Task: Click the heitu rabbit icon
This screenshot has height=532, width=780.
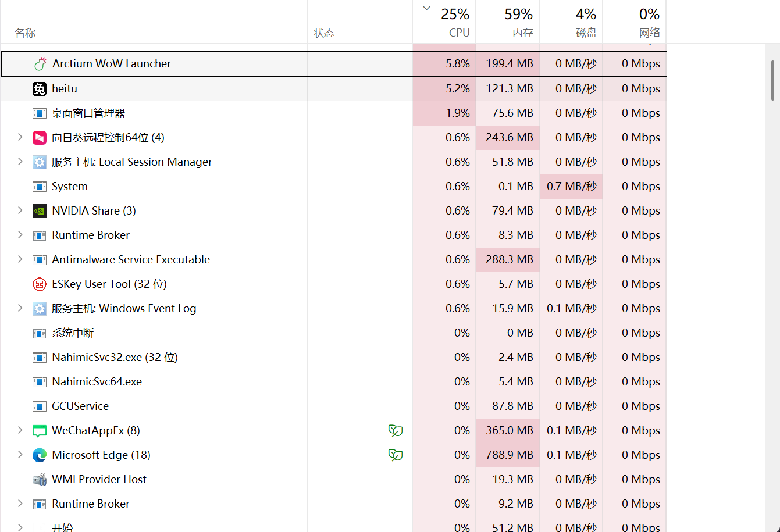Action: [39, 89]
